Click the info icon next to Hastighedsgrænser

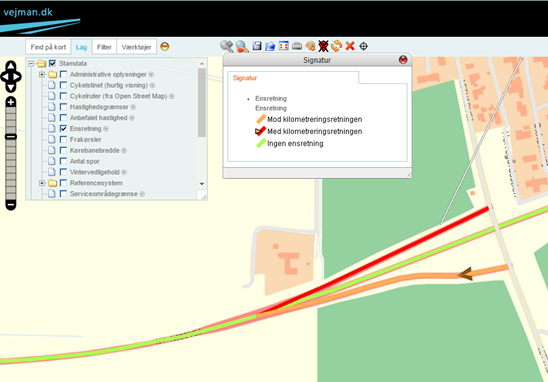point(133,107)
